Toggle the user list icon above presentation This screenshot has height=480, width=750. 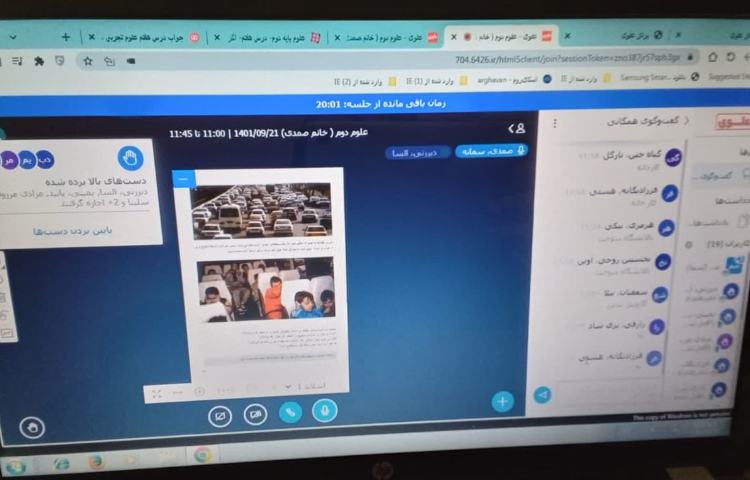[x=517, y=128]
